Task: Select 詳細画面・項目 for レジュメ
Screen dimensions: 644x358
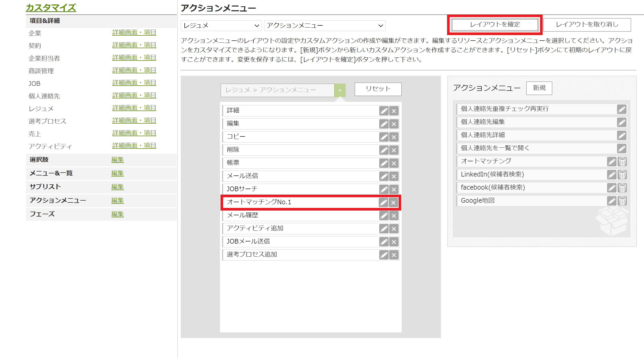Action: 134,108
